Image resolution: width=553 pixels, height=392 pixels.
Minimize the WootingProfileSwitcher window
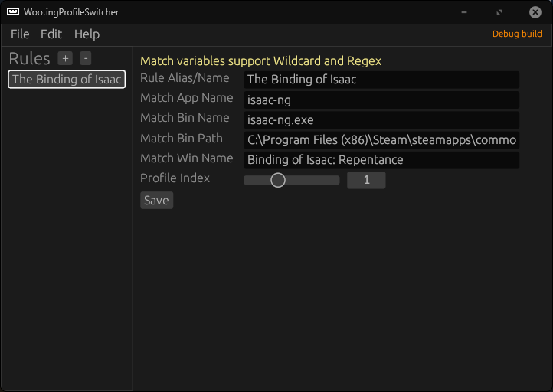[x=464, y=12]
